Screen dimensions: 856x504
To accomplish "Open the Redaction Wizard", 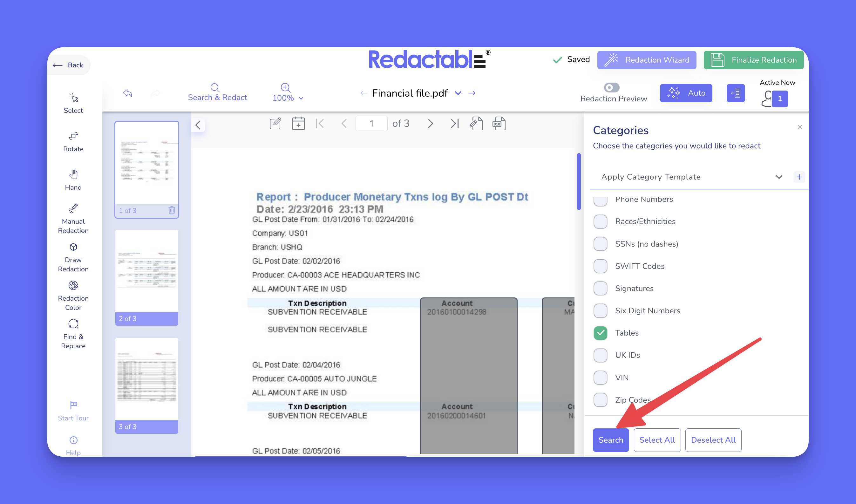I will click(x=647, y=60).
